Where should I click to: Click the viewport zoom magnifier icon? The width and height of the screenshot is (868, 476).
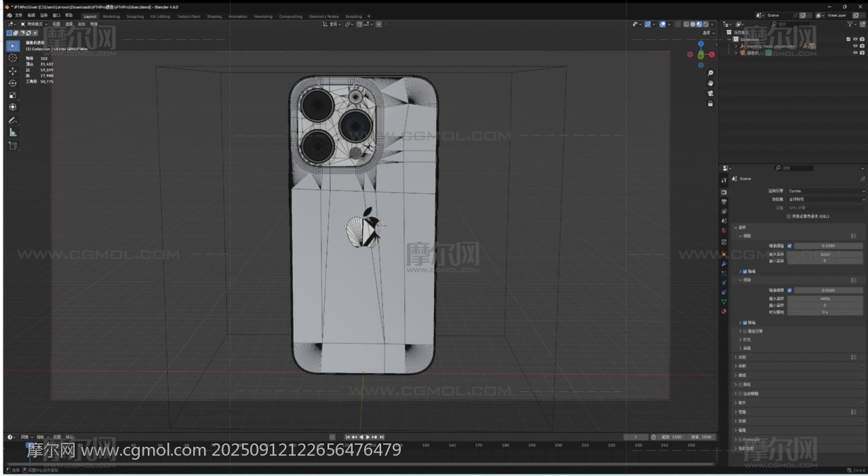710,73
